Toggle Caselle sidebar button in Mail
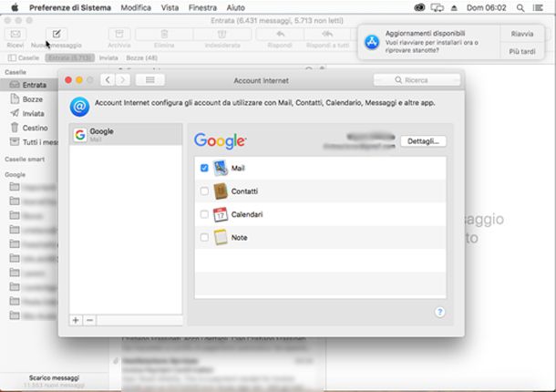Viewport: 556px width, 392px height. point(24,57)
